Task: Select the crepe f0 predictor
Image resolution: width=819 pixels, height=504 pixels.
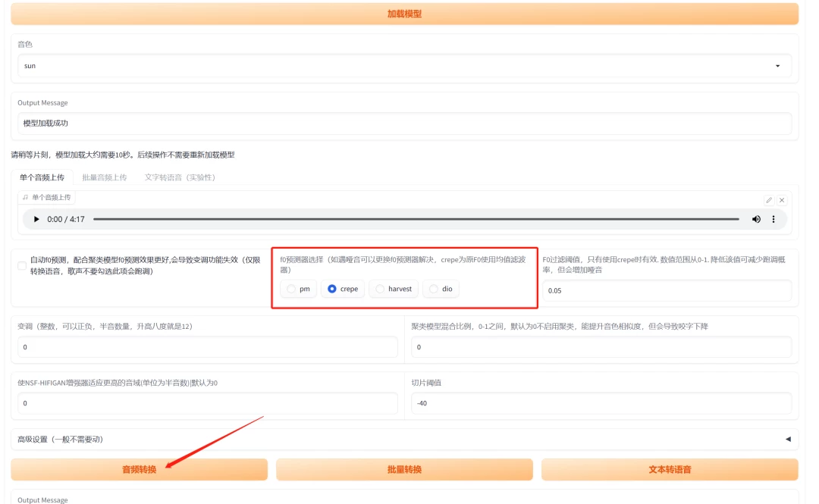Action: point(343,289)
